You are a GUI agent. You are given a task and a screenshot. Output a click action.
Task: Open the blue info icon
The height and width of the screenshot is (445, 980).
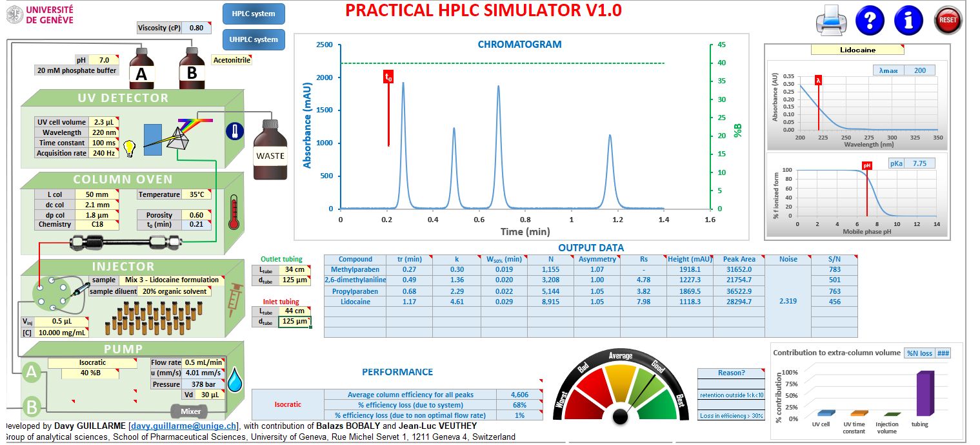pyautogui.click(x=908, y=20)
